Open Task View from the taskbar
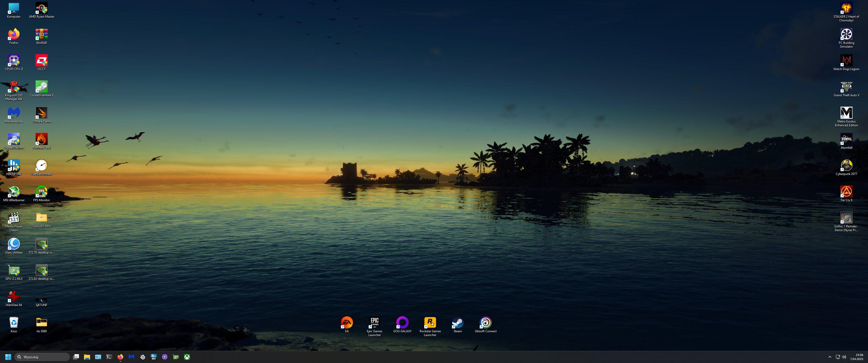Screen dimensions: 868x363 pyautogui.click(x=76, y=357)
